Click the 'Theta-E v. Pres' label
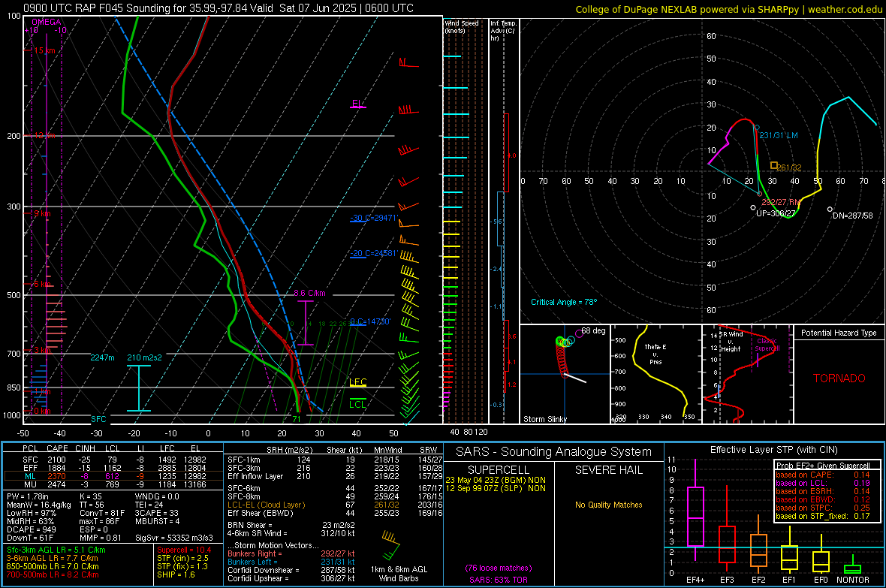The image size is (886, 588). point(655,354)
